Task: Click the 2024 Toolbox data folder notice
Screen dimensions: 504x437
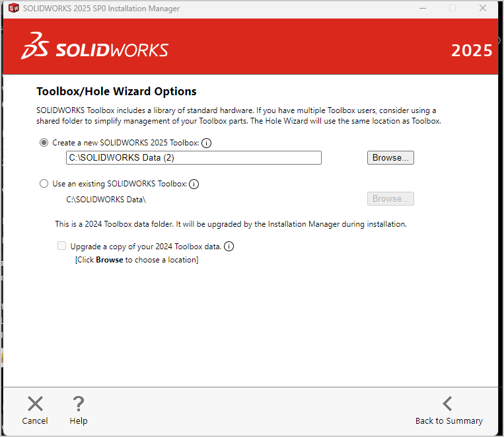Action: (x=231, y=224)
